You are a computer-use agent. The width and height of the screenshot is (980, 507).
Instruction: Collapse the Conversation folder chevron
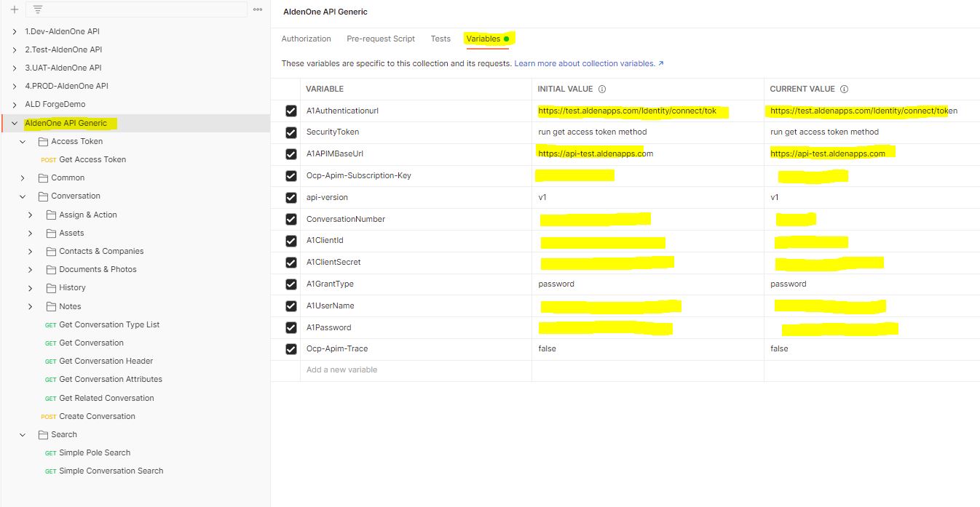[x=23, y=196]
